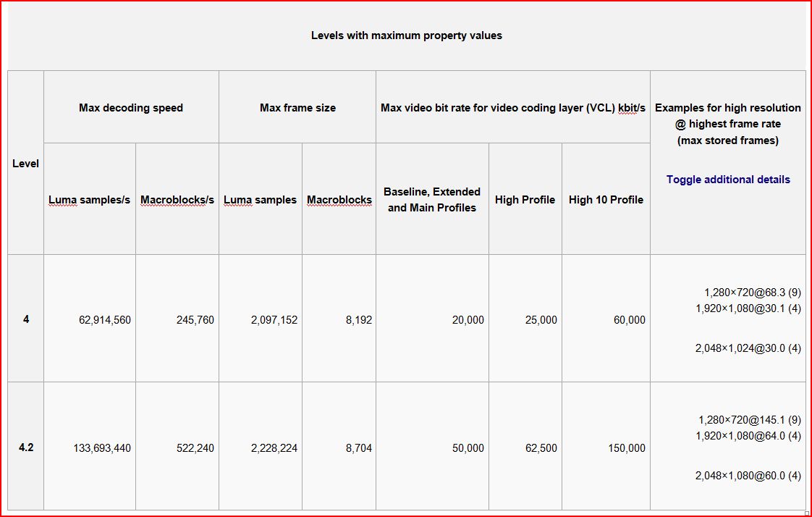Click the High Profile column header
Screen dimensions: 812x517
525,200
